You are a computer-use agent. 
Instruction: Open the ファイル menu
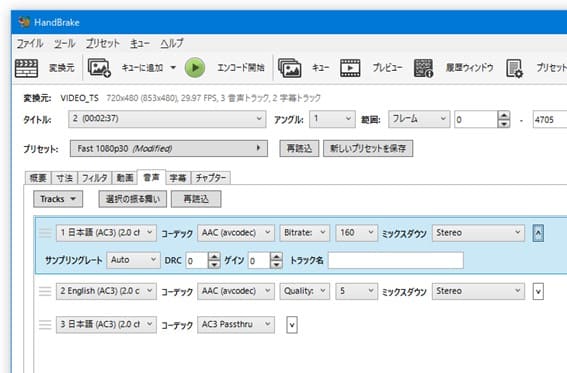pyautogui.click(x=30, y=43)
